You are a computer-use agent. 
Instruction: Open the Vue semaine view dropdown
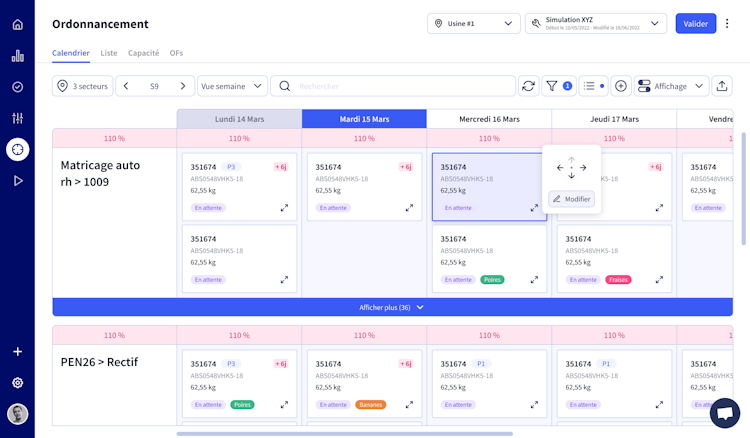pos(232,86)
